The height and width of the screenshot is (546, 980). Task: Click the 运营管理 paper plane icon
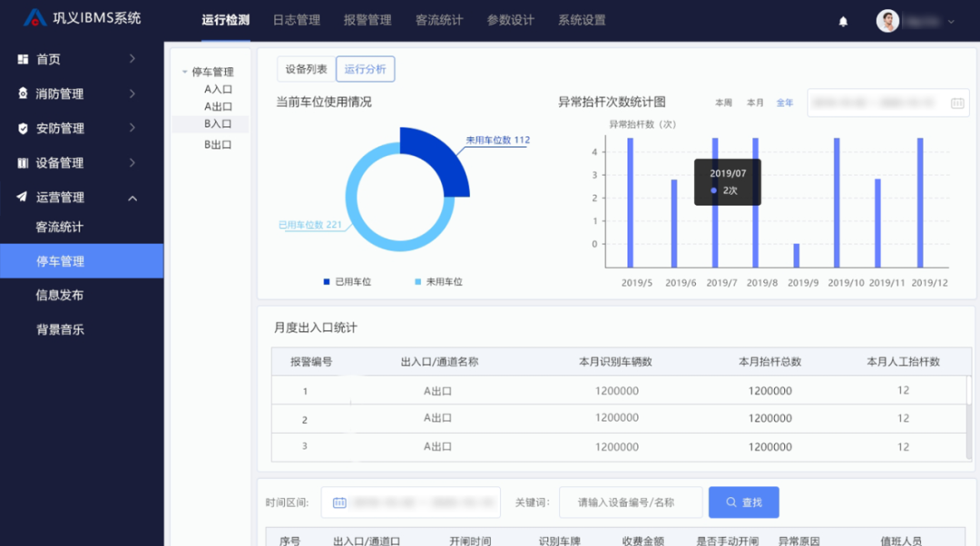(23, 197)
